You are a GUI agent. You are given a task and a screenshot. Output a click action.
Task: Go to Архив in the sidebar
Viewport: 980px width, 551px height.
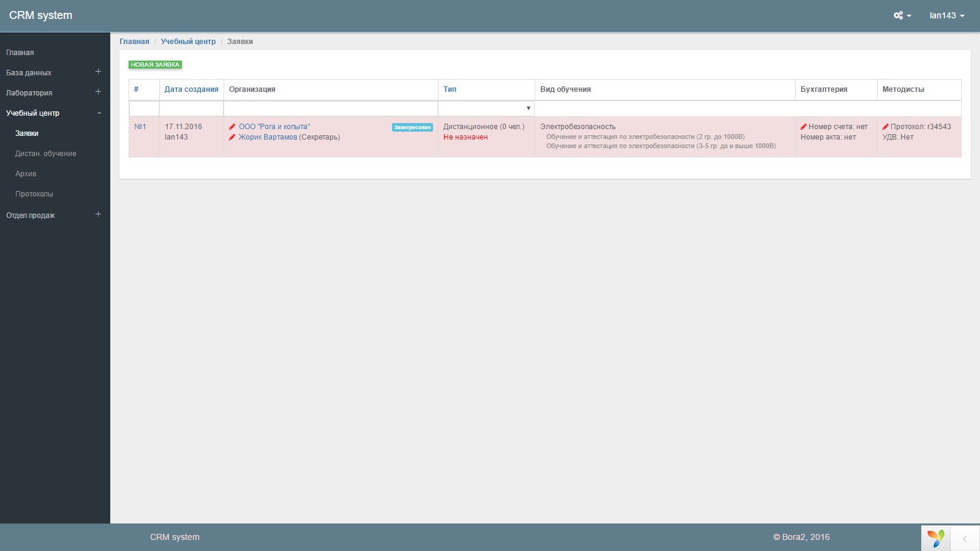(x=26, y=174)
